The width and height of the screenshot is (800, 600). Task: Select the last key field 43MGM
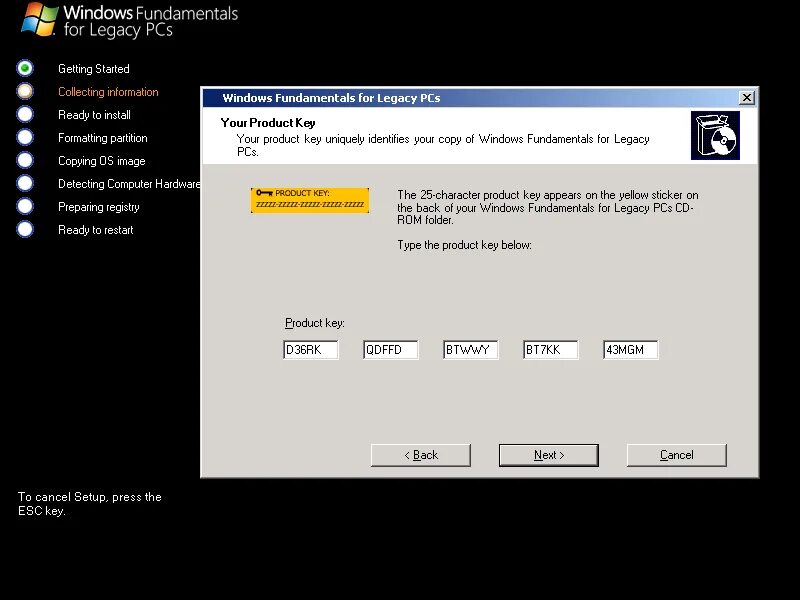coord(631,350)
